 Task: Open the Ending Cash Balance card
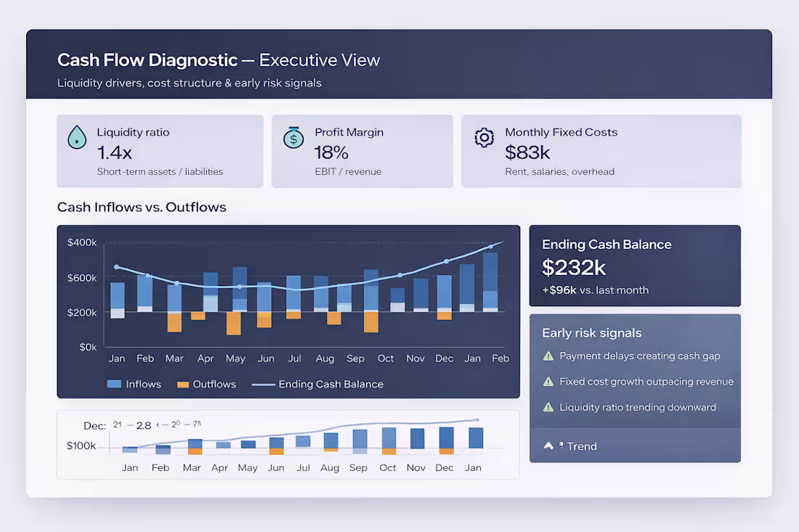pyautogui.click(x=635, y=266)
